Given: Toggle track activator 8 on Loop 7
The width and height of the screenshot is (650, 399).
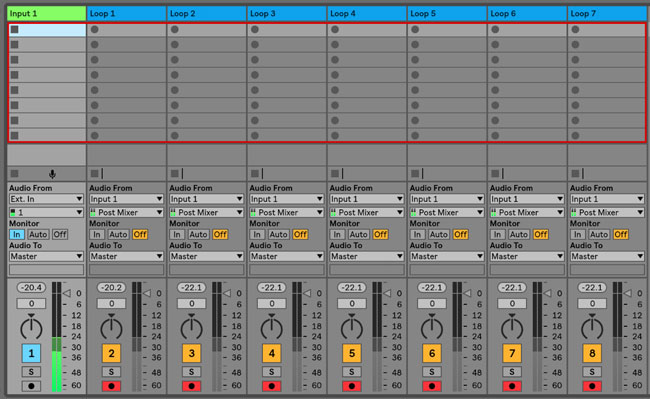Looking at the screenshot, I should (592, 353).
